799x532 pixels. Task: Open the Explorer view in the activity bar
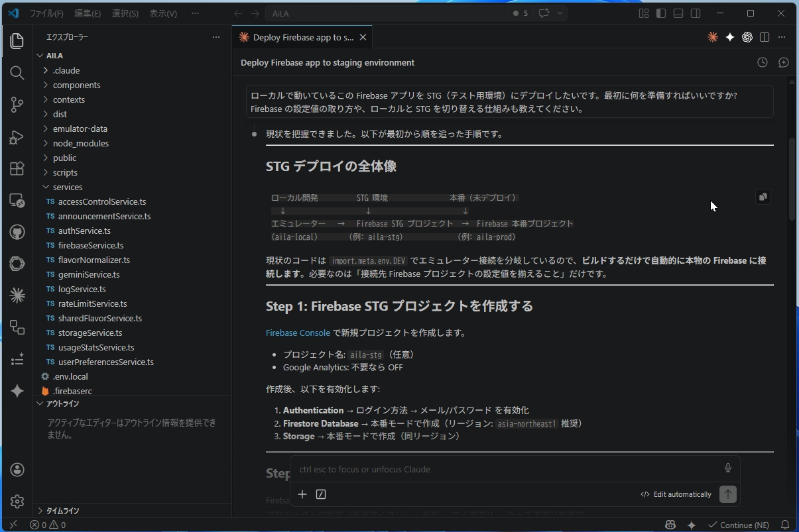point(17,42)
